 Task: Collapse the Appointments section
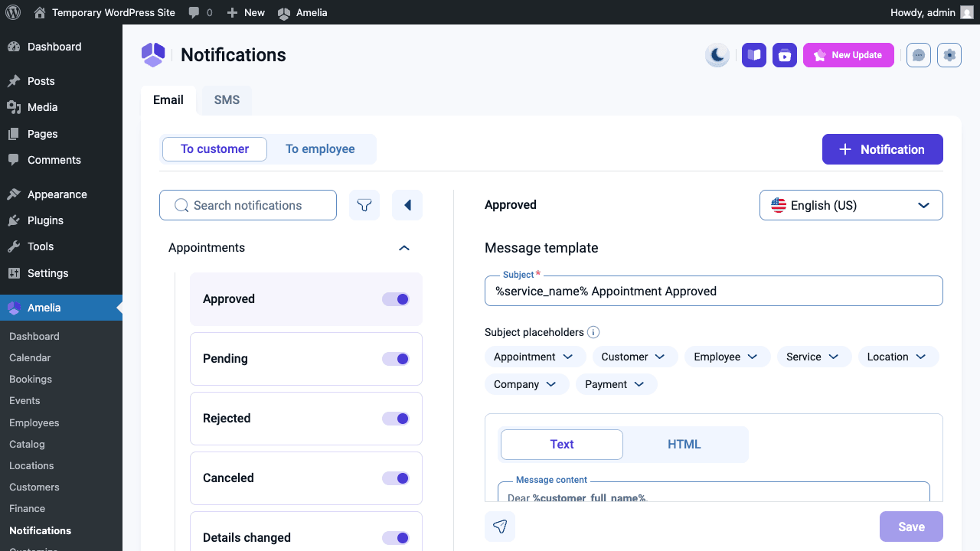404,248
